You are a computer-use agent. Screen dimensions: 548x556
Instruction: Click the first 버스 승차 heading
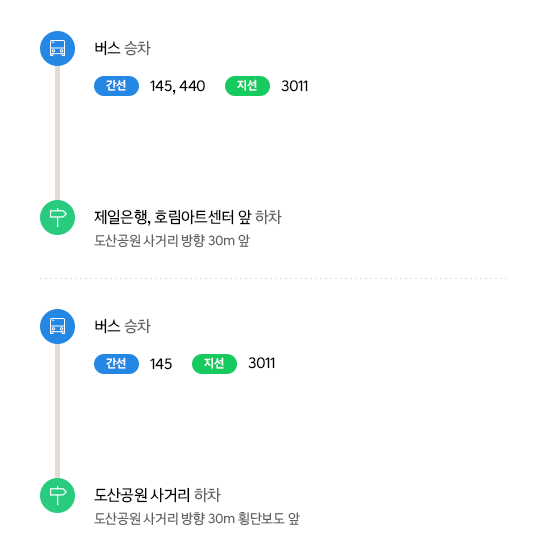122,48
